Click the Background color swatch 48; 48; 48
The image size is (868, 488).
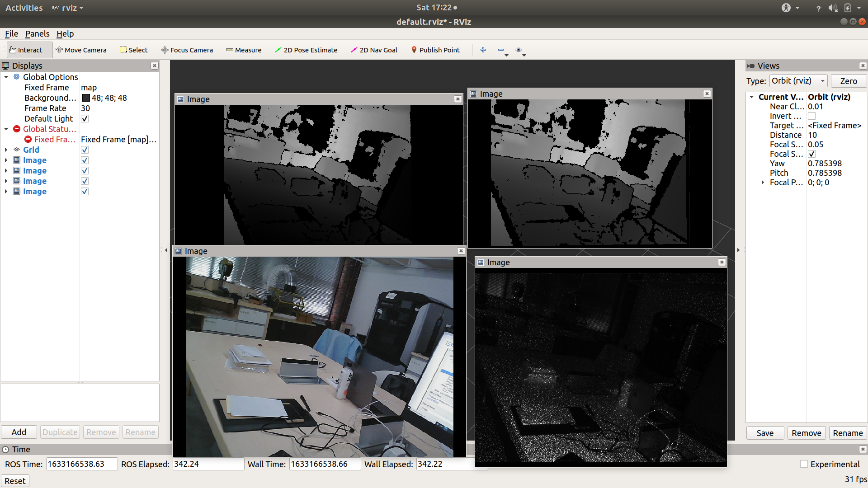[x=86, y=98]
